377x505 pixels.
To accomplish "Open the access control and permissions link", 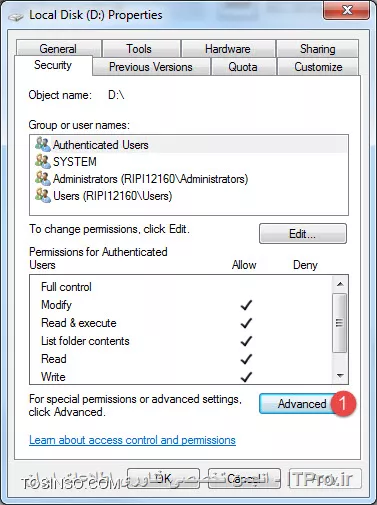I will [132, 440].
